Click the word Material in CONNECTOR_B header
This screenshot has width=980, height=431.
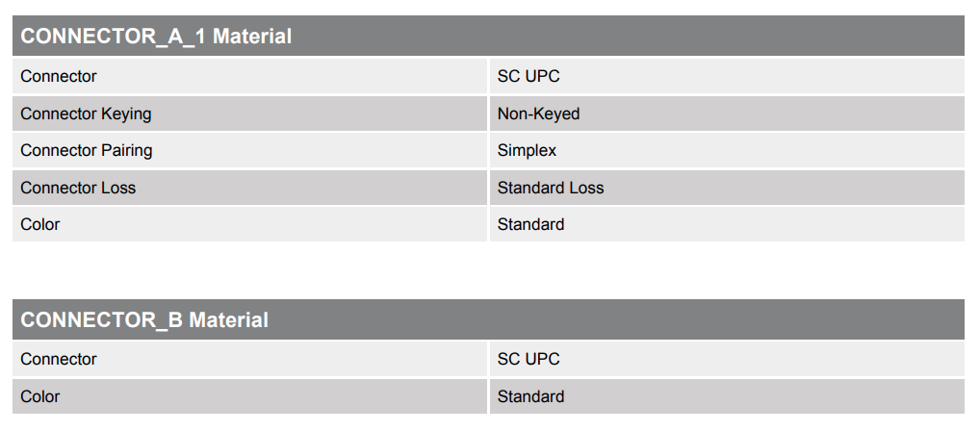228,319
